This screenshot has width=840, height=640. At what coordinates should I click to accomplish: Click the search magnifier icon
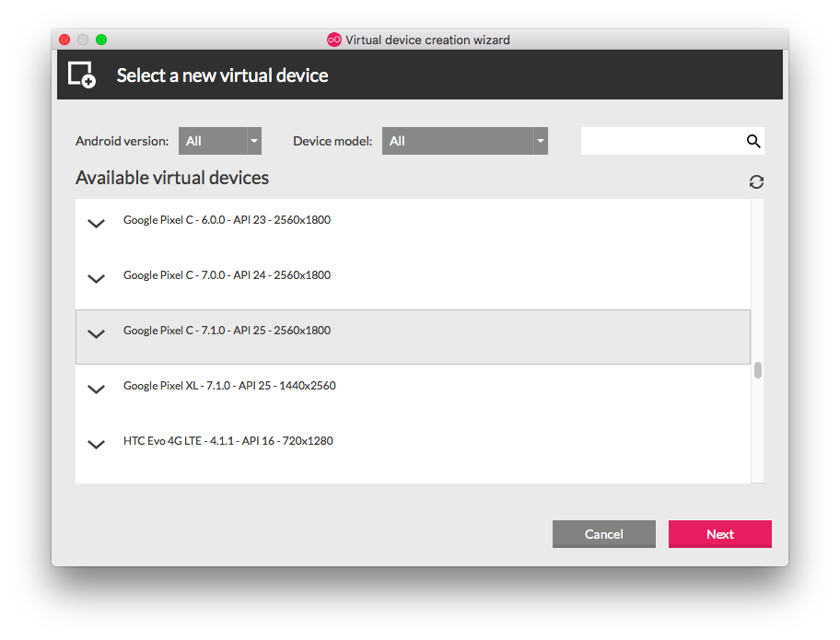click(x=753, y=141)
